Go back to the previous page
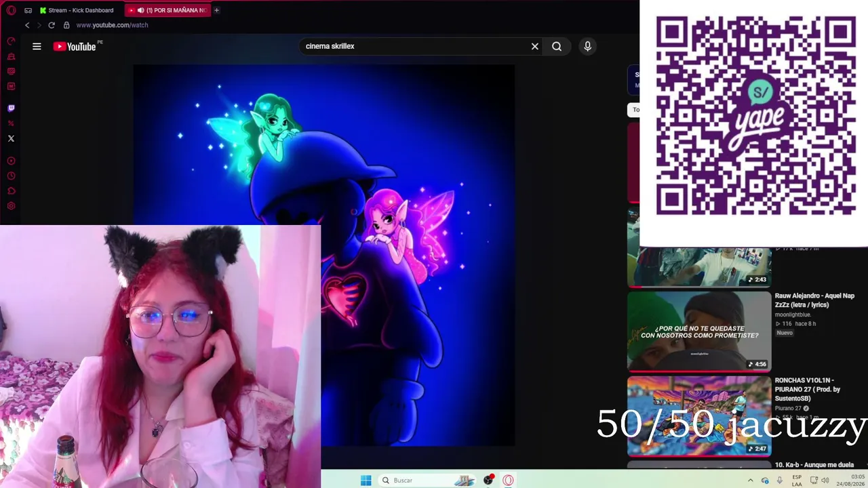 click(x=27, y=25)
